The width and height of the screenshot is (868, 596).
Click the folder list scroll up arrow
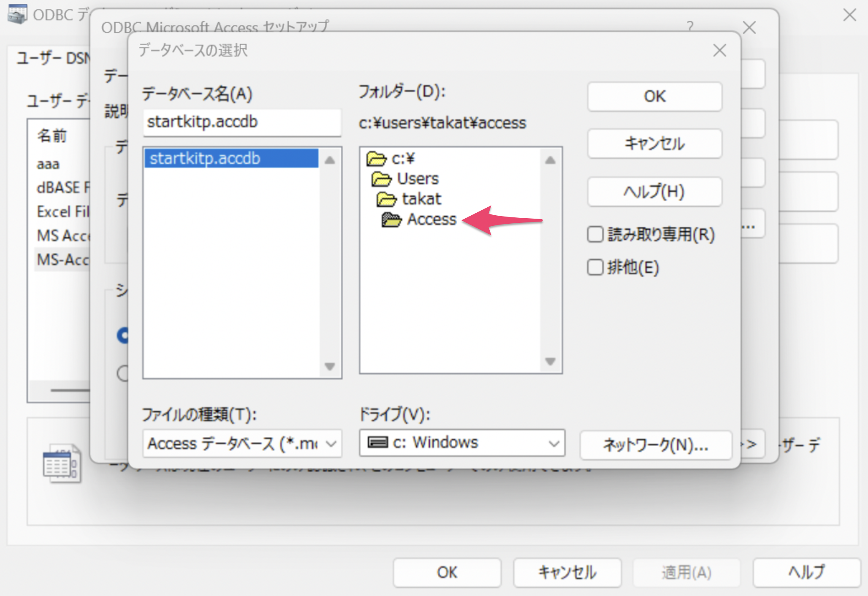pos(550,160)
